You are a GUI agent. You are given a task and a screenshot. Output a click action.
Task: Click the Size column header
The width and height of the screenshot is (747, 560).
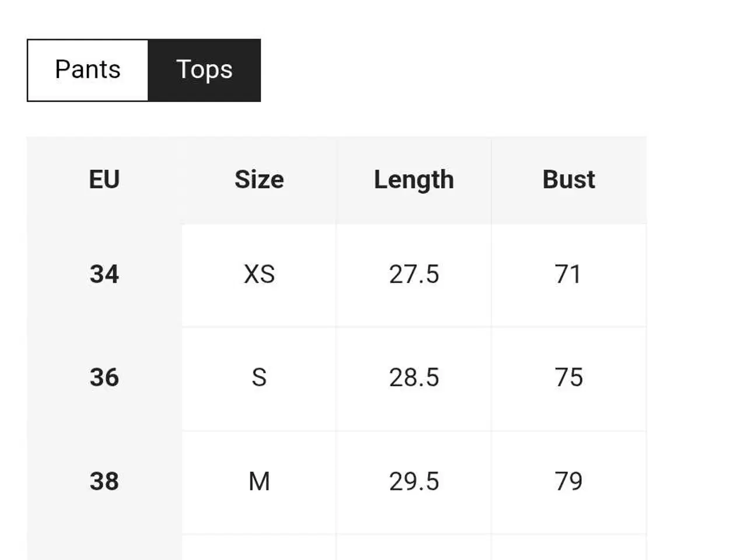[x=259, y=180]
